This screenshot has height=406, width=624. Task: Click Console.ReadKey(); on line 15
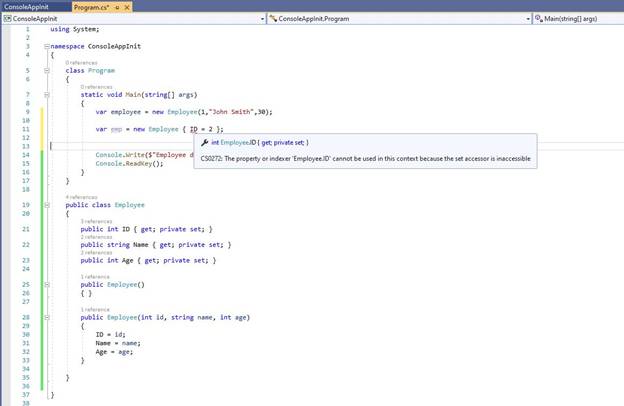129,164
